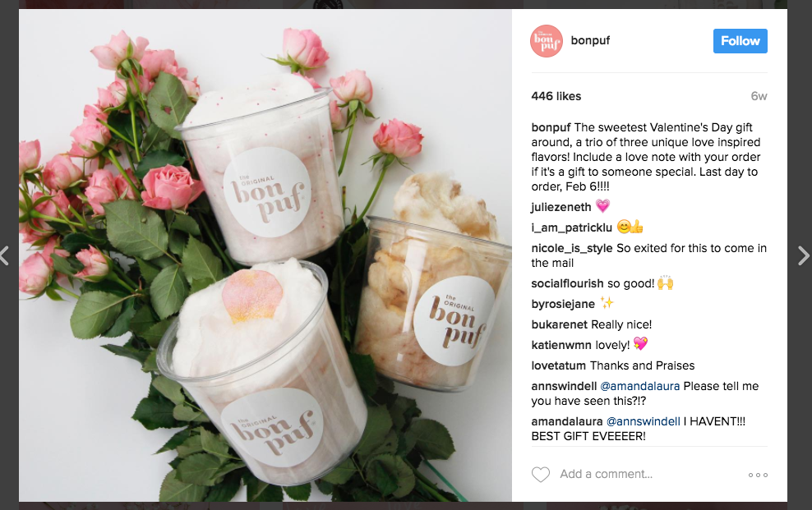Click the bonpuf cotton candy photo
This screenshot has width=812, height=510.
[x=265, y=255]
